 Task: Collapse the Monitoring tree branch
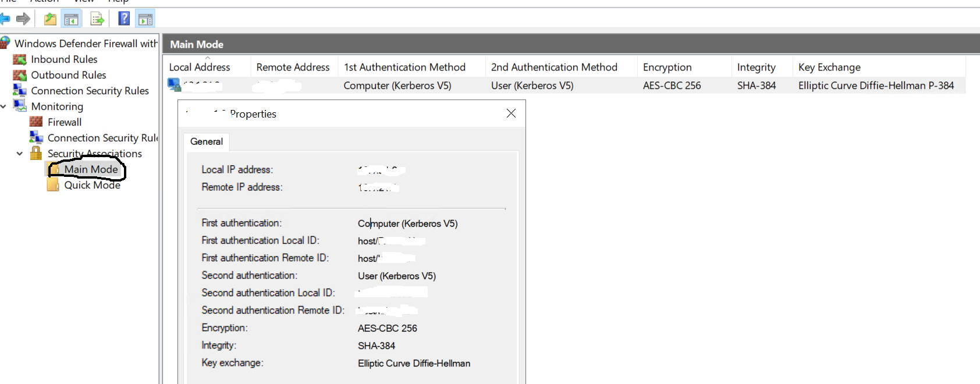coord(5,106)
